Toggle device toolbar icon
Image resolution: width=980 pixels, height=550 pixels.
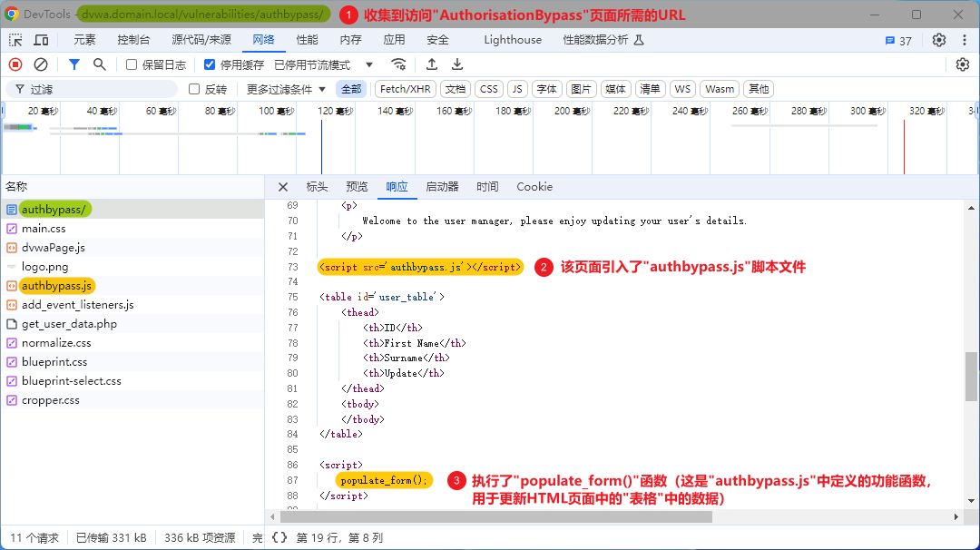tap(41, 40)
